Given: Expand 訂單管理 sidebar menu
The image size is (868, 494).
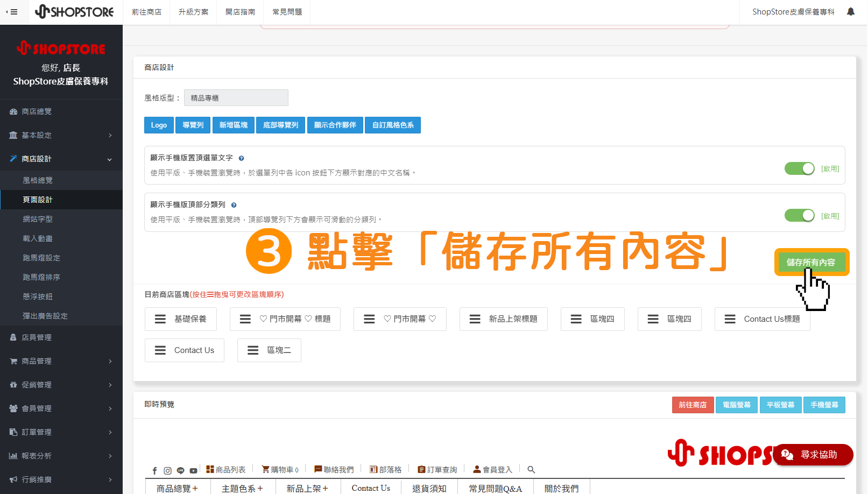Looking at the screenshot, I should [x=61, y=432].
